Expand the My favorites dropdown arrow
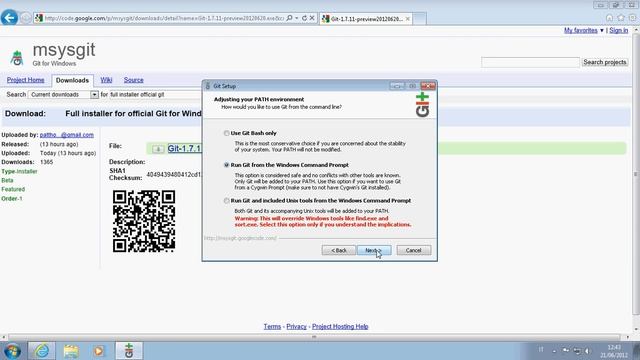Image resolution: width=640 pixels, height=360 pixels. tap(602, 30)
